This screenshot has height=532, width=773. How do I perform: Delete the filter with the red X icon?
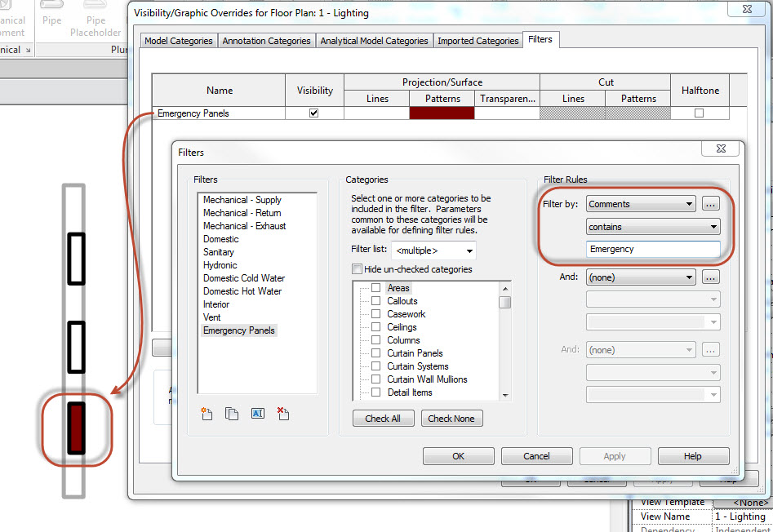coord(282,414)
